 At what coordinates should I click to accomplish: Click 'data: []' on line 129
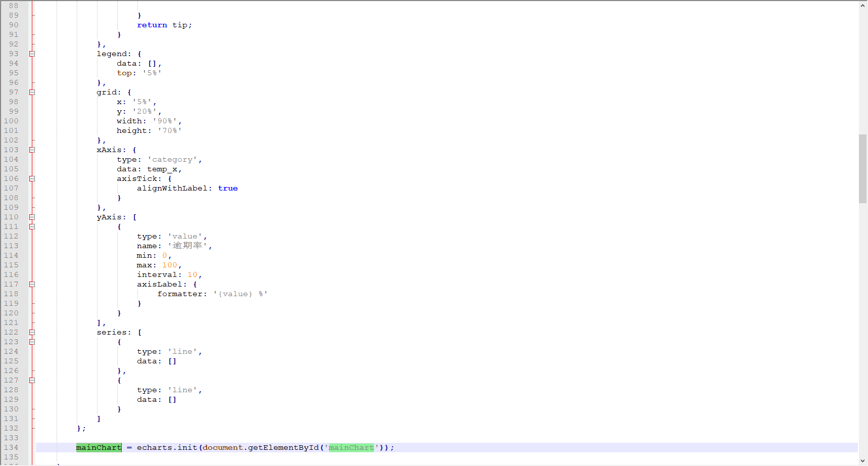157,399
